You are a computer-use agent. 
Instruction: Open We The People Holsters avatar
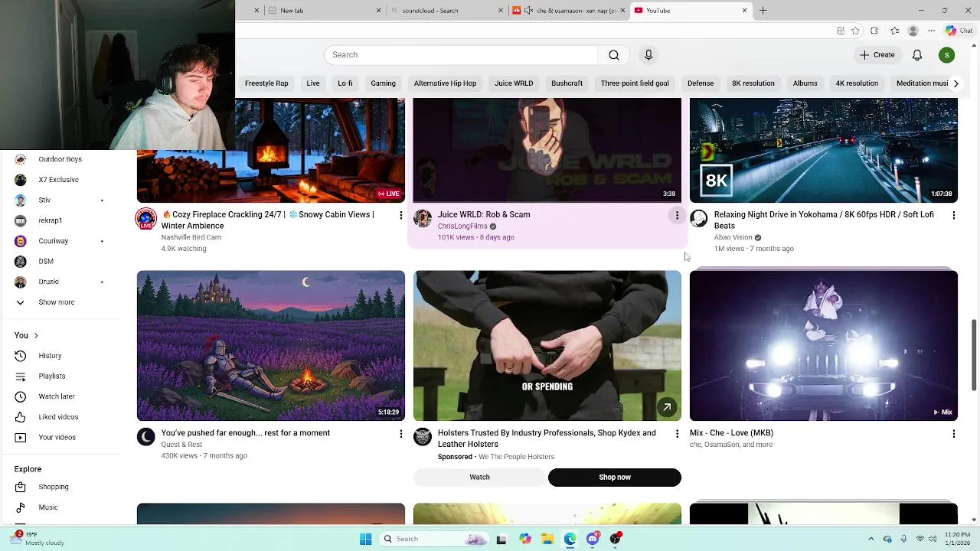tap(423, 437)
